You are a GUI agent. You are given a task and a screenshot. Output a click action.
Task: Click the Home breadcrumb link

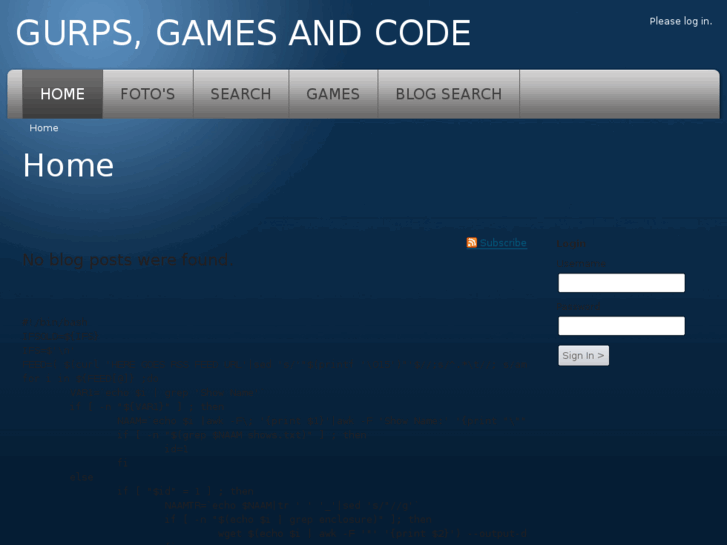[x=44, y=128]
